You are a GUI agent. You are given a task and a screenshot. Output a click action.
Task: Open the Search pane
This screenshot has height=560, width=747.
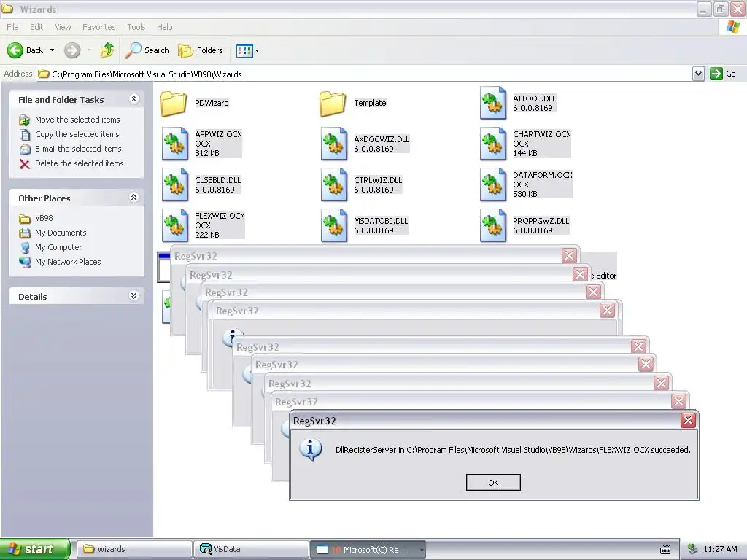147,50
